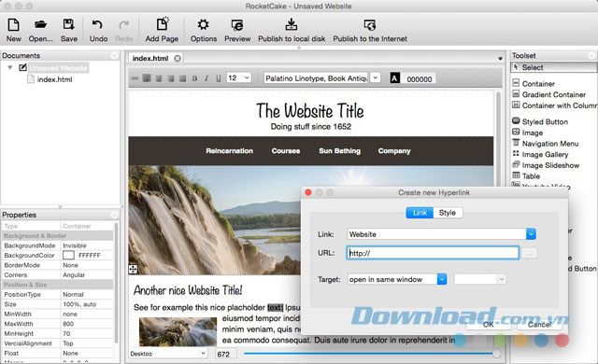Publish to local disk
The width and height of the screenshot is (598, 364).
(292, 31)
